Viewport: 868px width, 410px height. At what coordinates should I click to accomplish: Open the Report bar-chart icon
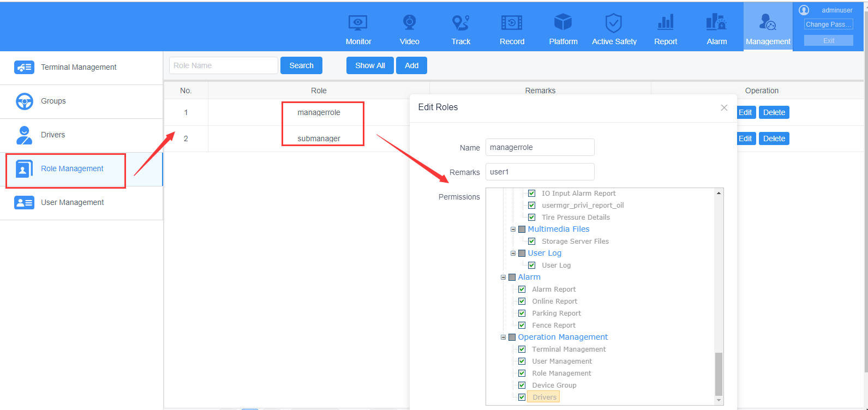666,23
